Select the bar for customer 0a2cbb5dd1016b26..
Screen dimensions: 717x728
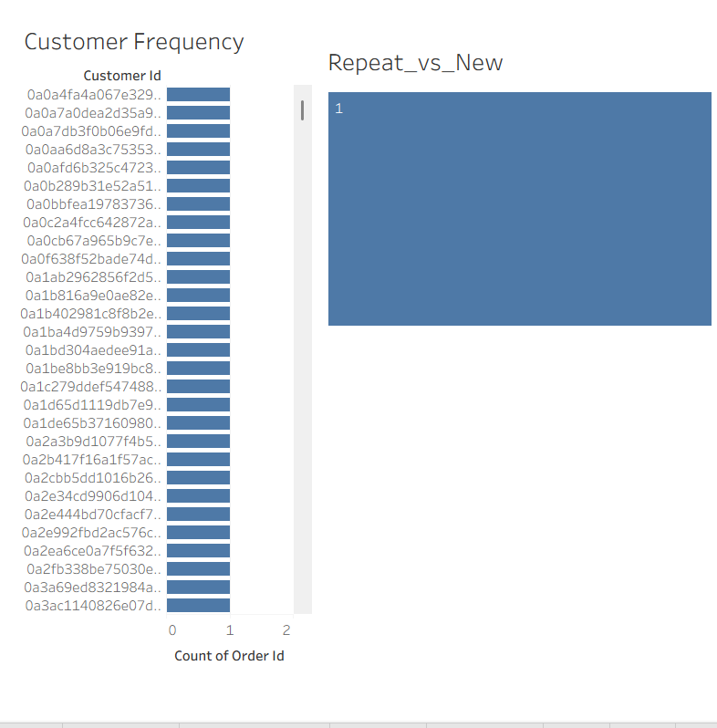click(x=198, y=478)
